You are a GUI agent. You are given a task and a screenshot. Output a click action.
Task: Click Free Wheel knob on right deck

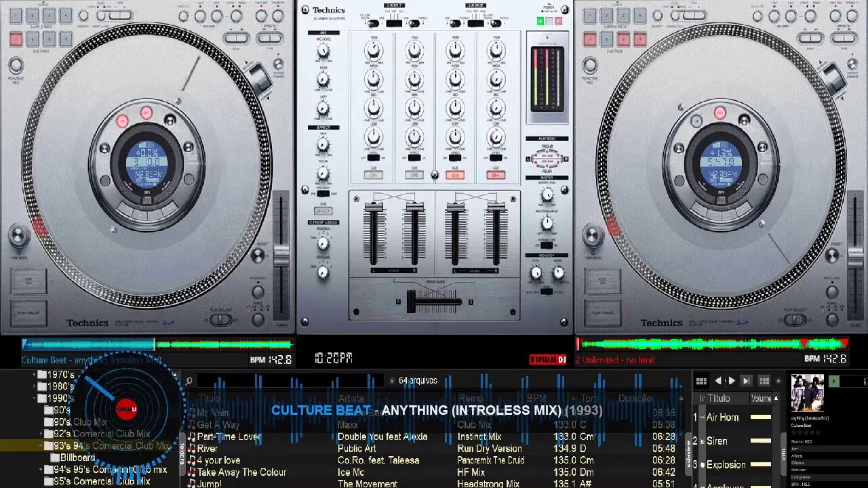pyautogui.click(x=593, y=237)
